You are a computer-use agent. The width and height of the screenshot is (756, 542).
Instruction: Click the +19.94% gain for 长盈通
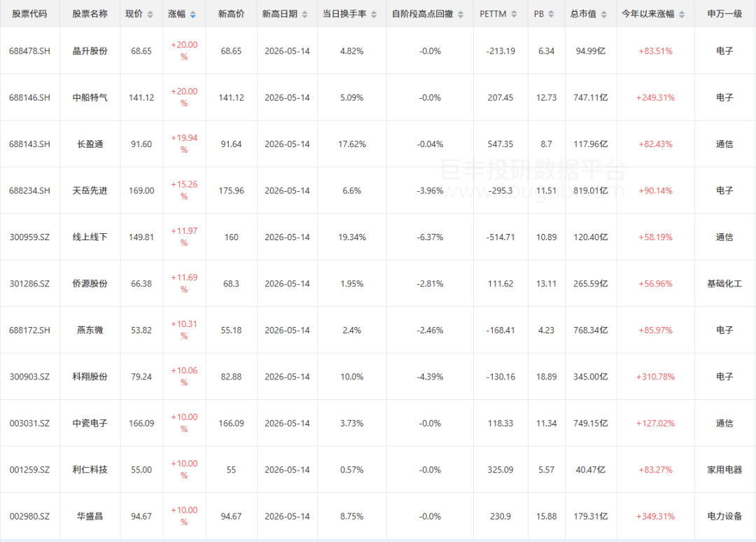[184, 144]
